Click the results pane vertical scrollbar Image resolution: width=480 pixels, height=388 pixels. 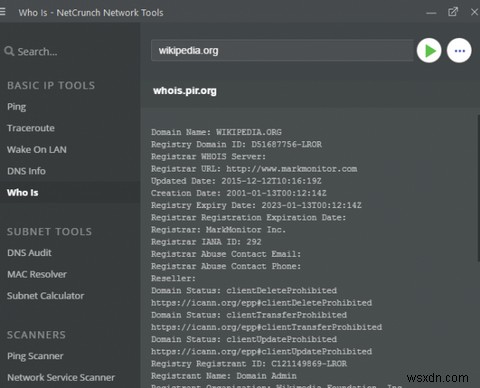[478, 188]
